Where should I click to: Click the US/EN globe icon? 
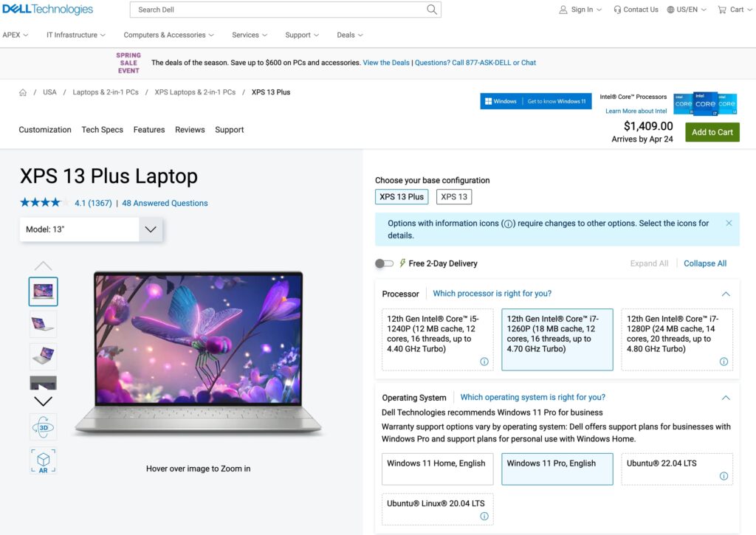coord(670,10)
